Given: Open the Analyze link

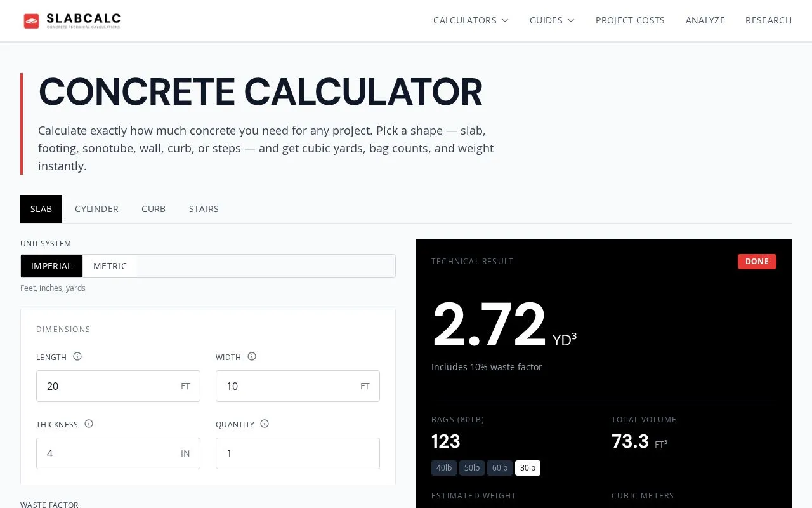Looking at the screenshot, I should [705, 20].
